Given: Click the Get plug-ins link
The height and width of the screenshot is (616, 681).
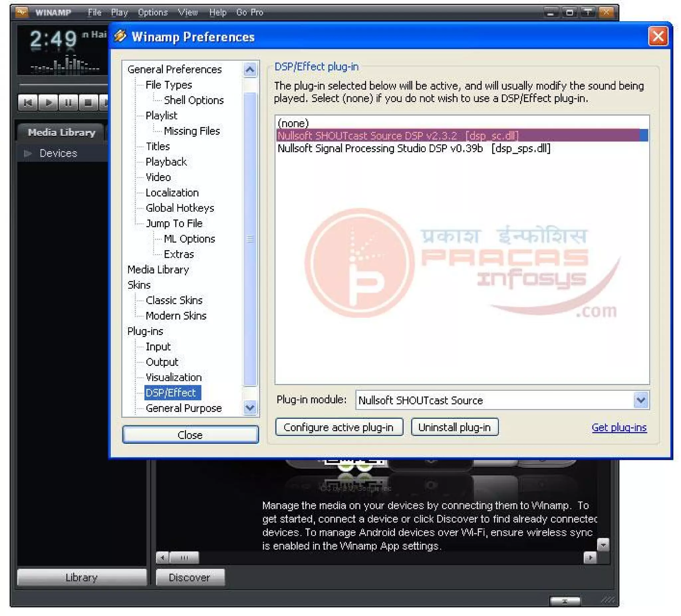Looking at the screenshot, I should point(619,428).
